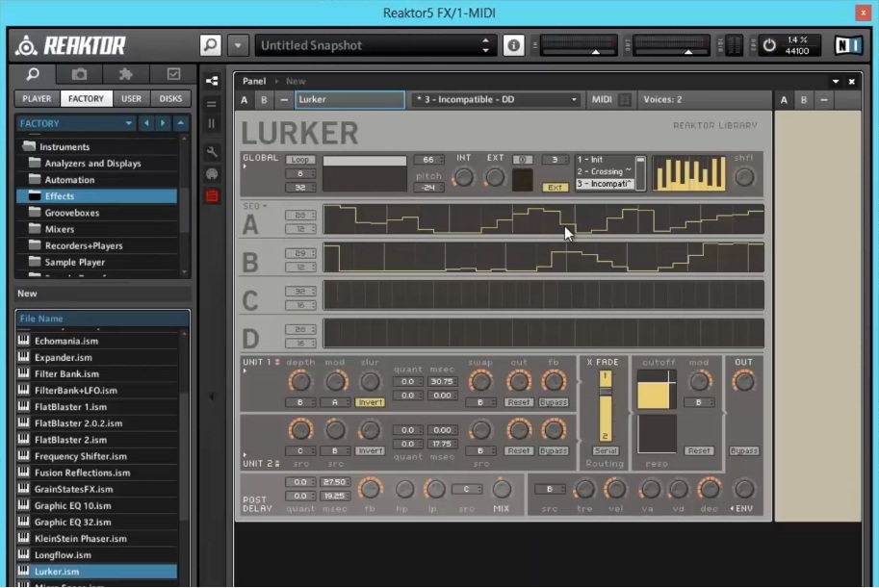The height and width of the screenshot is (588, 879).
Task: Switch to the FACTORY tab
Action: click(86, 99)
